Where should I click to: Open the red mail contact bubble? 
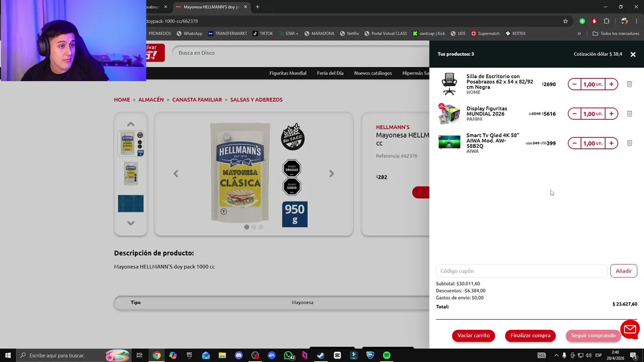(x=630, y=329)
